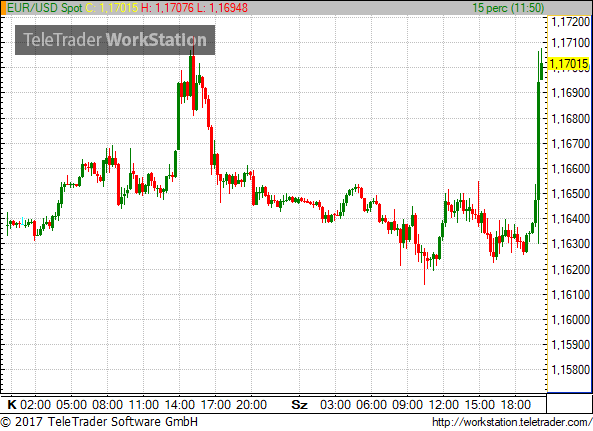Click the Sz day marker on time axis
Image resolution: width=593 pixels, height=431 pixels.
pyautogui.click(x=299, y=405)
